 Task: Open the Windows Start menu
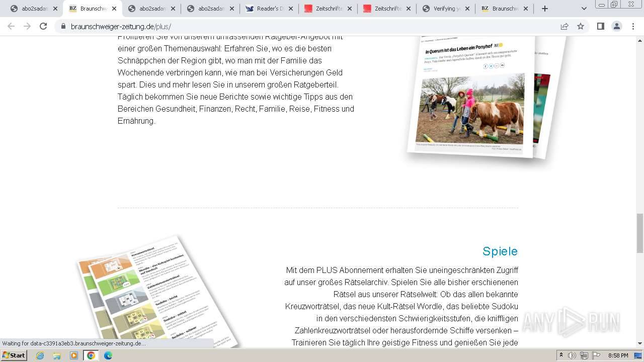14,355
